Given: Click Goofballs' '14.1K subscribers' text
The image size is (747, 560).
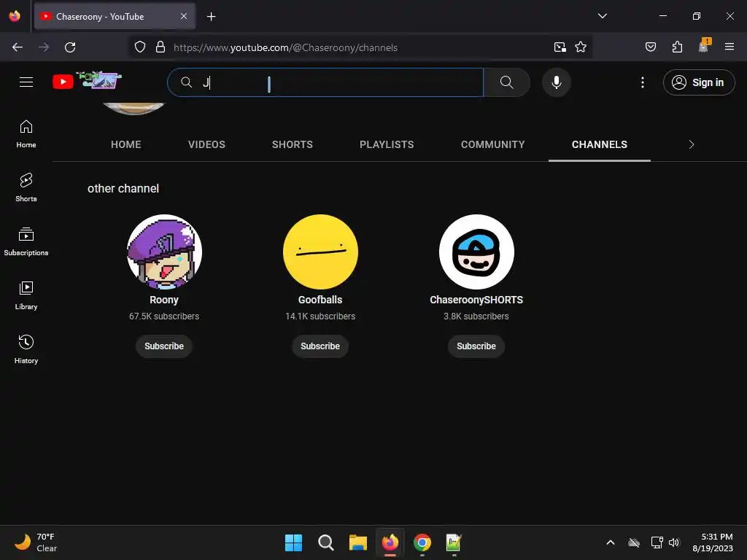Looking at the screenshot, I should [x=320, y=316].
